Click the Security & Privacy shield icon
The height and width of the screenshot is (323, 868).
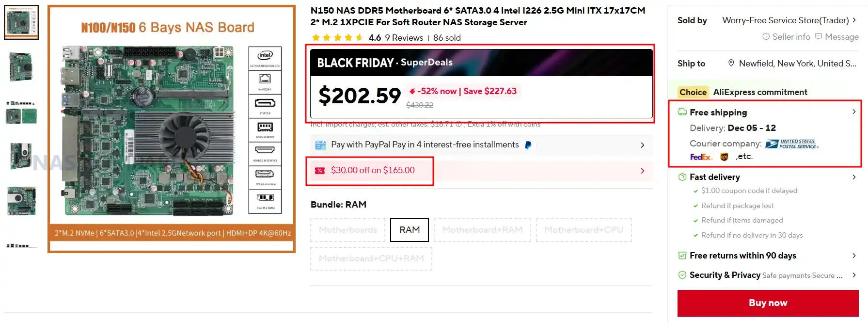click(682, 275)
